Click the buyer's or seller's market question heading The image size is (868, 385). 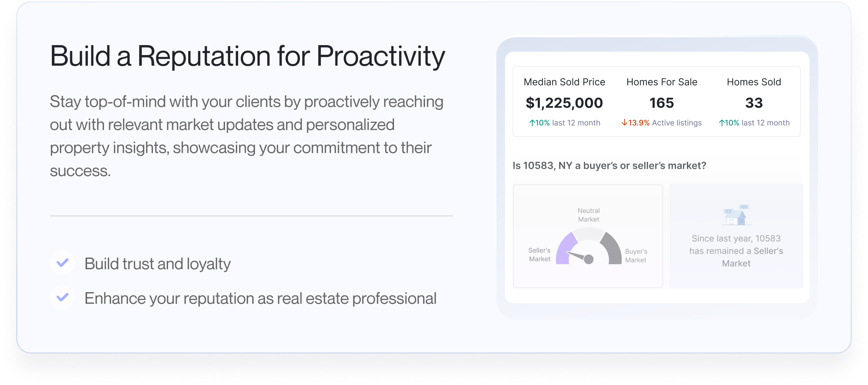tap(610, 166)
